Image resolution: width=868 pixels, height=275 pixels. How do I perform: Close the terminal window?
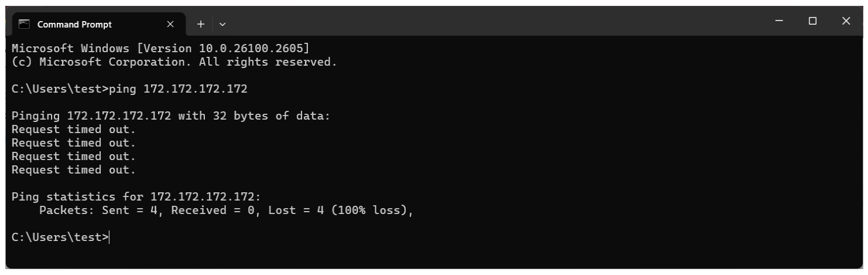(846, 21)
